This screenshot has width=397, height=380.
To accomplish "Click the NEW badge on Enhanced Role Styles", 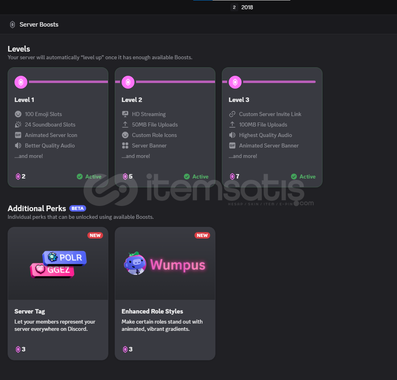I will [x=202, y=235].
